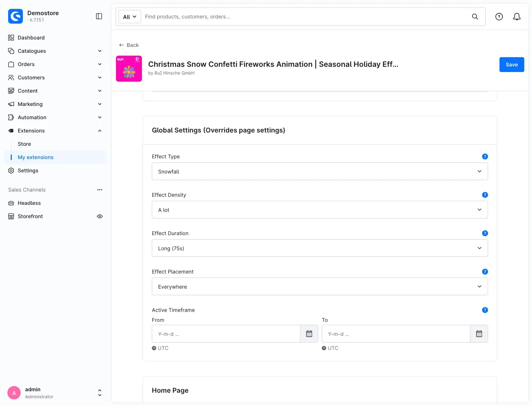Image resolution: width=532 pixels, height=406 pixels.
Task: Open the Effect Density dropdown
Action: 320,210
